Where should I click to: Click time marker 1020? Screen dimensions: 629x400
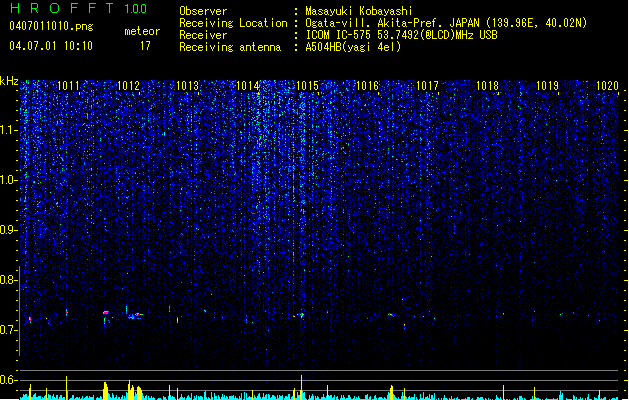point(607,86)
